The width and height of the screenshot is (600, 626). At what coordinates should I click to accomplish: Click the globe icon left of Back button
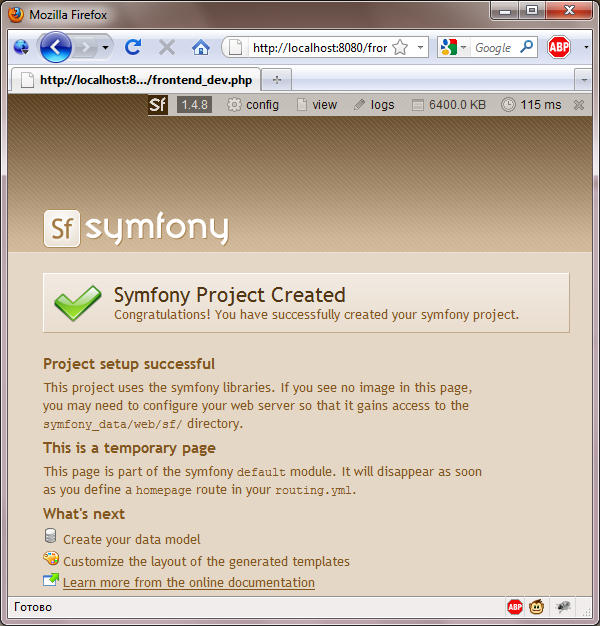tap(21, 48)
